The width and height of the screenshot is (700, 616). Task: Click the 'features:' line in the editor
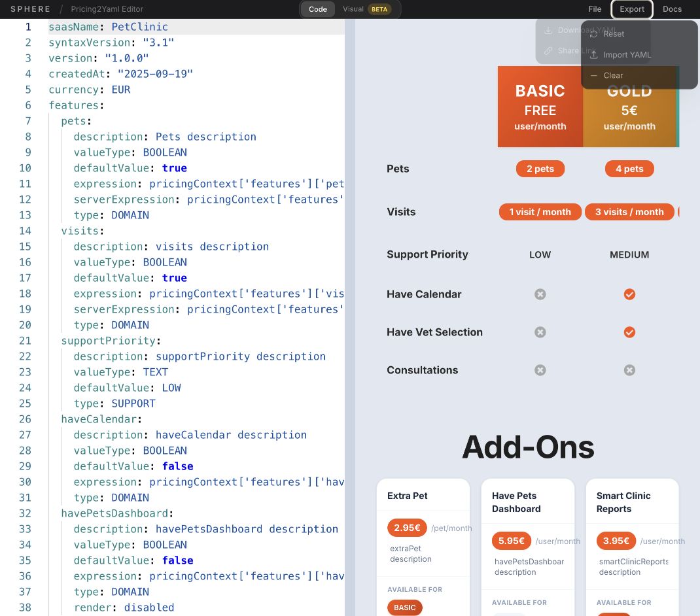click(x=76, y=105)
